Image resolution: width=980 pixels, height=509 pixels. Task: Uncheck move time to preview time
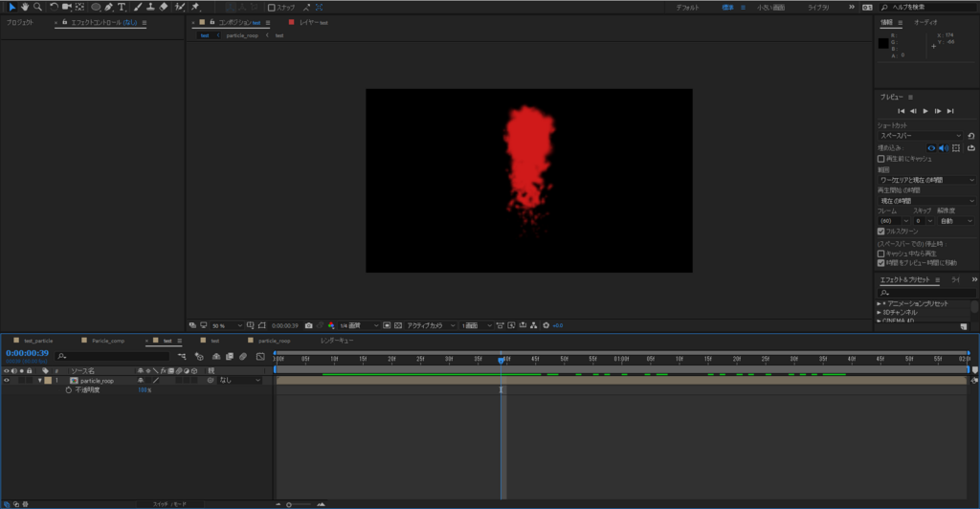click(x=881, y=263)
